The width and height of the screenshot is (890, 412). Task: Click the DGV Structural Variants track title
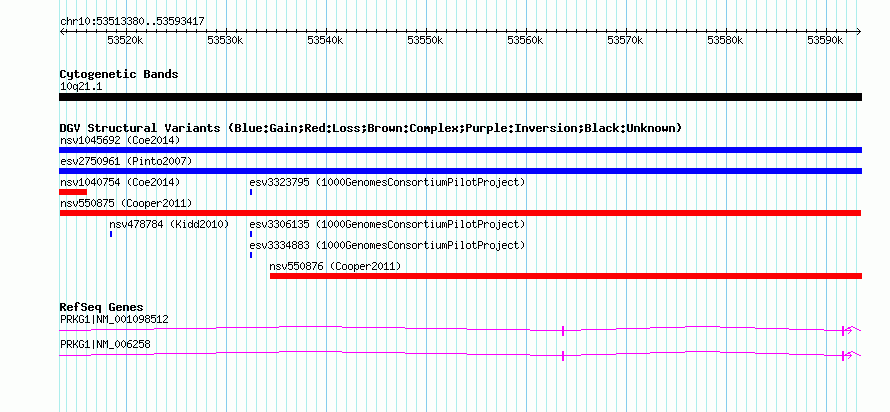tap(370, 128)
